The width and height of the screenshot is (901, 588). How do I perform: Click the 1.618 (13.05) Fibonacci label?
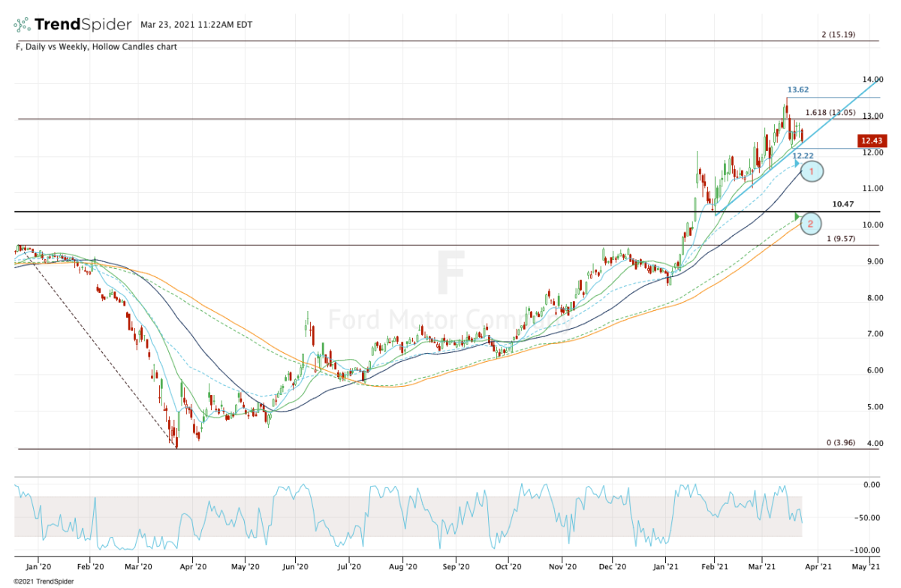point(830,113)
